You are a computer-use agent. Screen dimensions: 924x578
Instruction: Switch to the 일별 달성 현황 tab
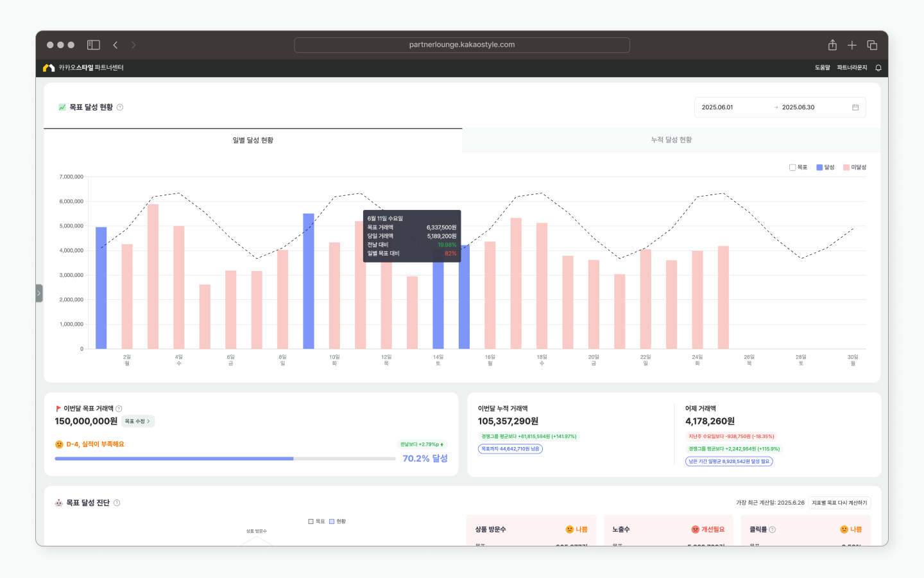253,140
